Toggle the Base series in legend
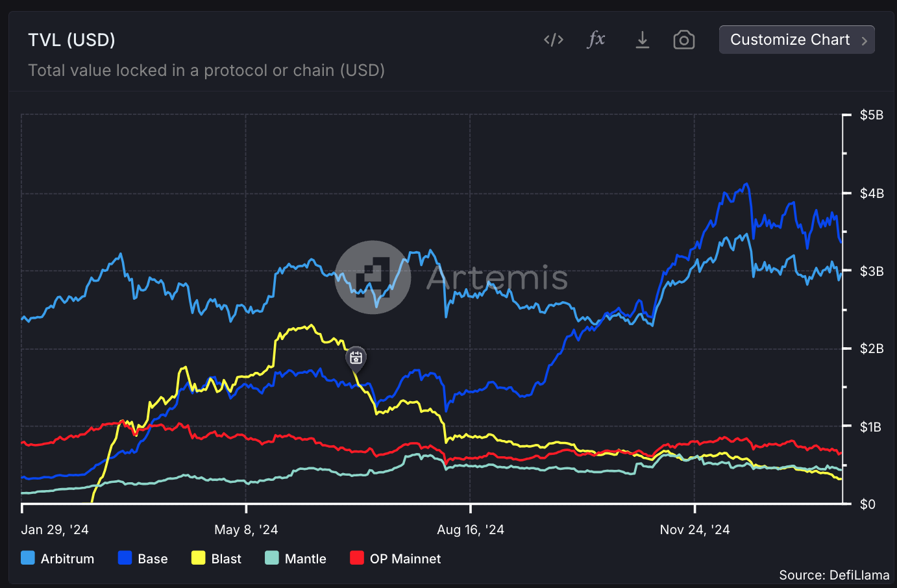 [x=143, y=558]
